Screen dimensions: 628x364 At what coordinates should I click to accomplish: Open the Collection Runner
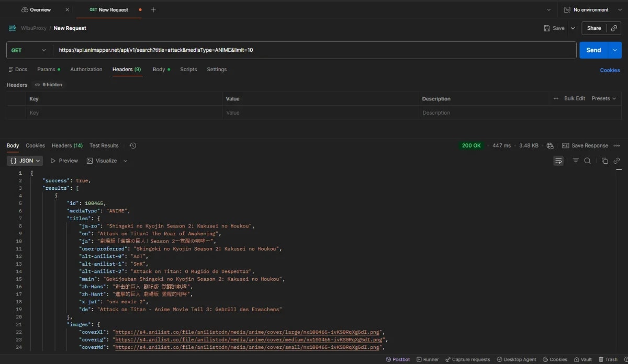tap(428, 359)
